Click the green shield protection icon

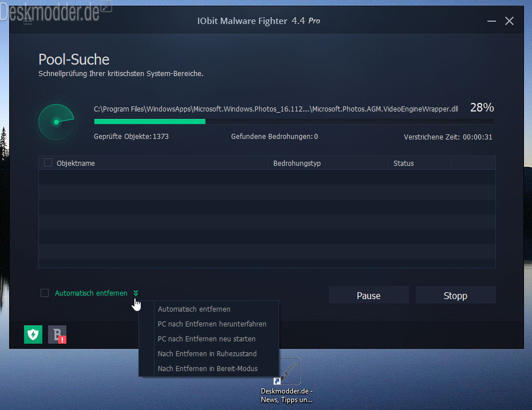pos(33,335)
